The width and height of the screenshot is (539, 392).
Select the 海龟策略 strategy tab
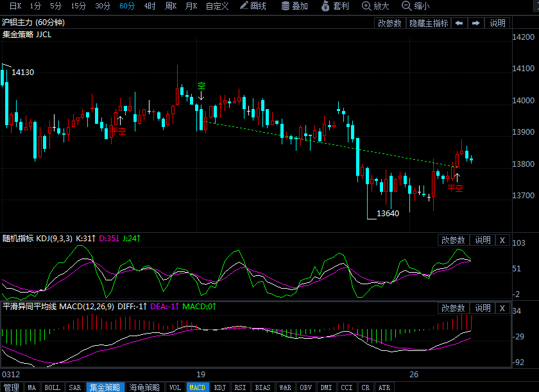pyautogui.click(x=144, y=388)
